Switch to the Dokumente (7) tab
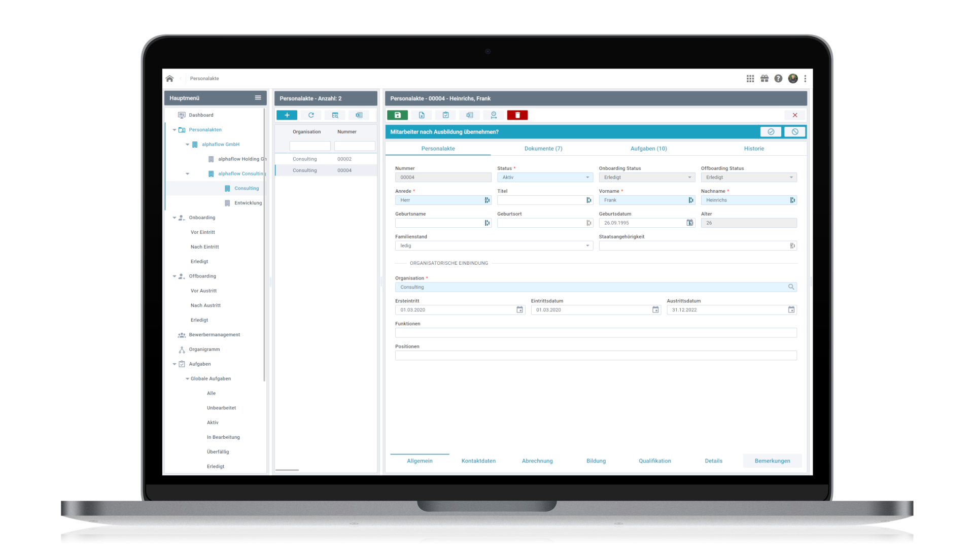This screenshot has width=974, height=560. [543, 149]
